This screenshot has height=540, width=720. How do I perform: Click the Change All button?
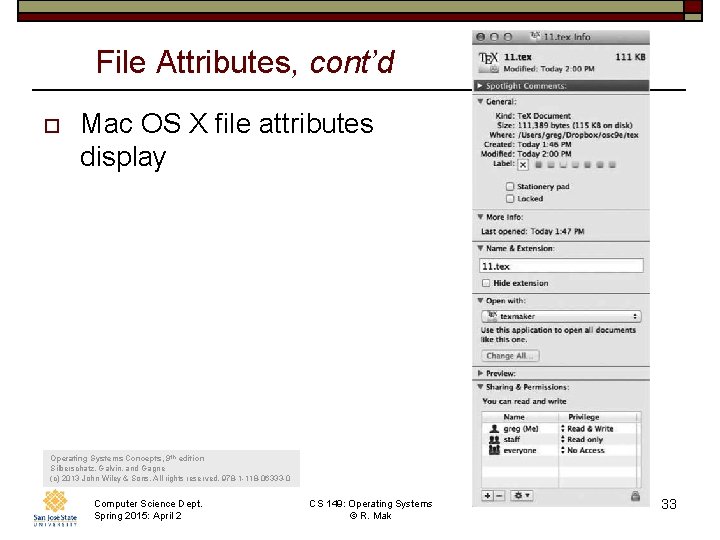(510, 356)
